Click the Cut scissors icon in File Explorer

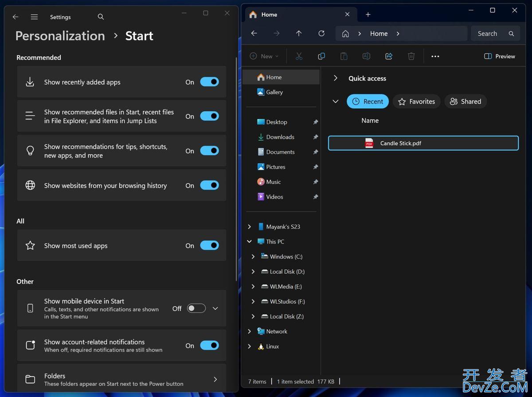coord(299,56)
